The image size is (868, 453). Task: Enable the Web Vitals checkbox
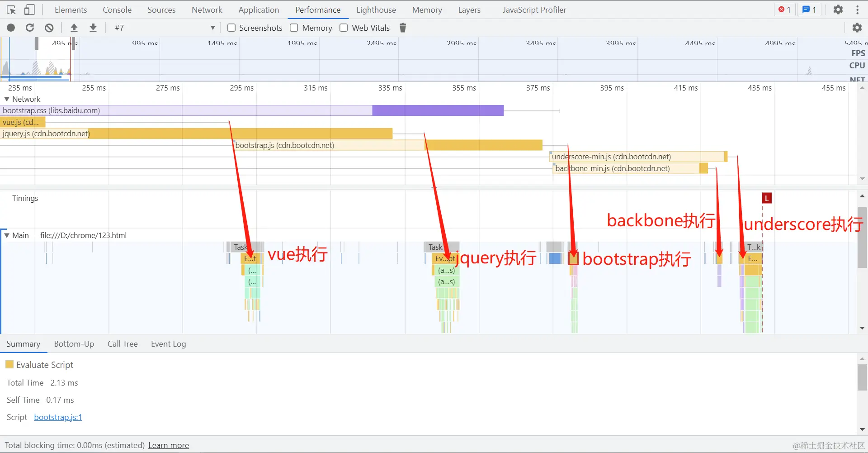344,28
